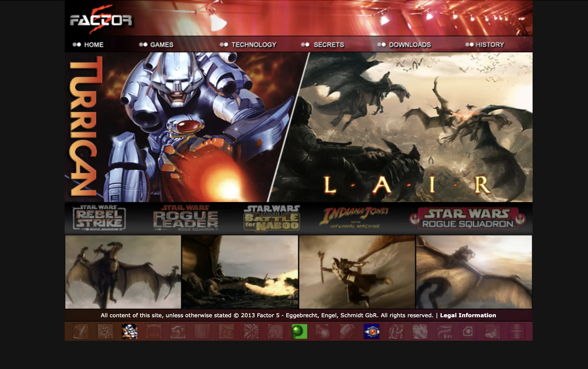
Task: Select the Battle for Naboo logo
Action: tap(270, 217)
